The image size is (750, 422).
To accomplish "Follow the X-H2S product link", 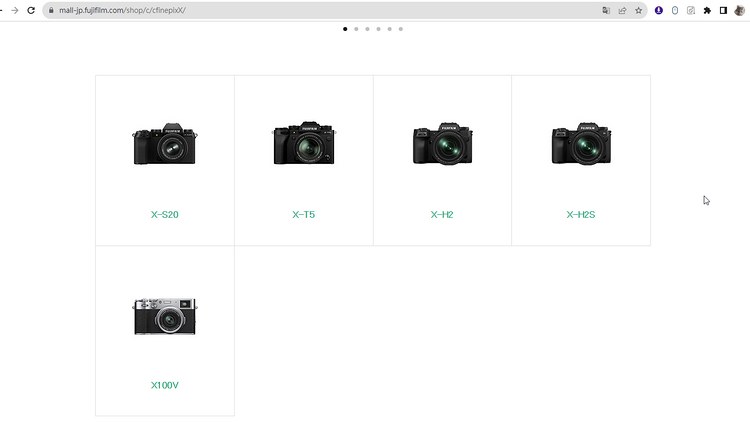I will click(x=581, y=214).
